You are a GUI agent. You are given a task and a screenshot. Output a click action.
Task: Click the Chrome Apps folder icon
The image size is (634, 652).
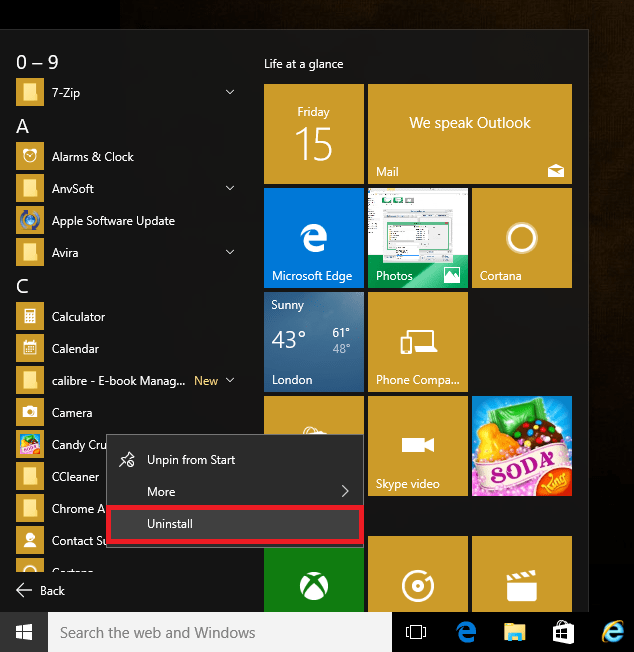pos(30,509)
